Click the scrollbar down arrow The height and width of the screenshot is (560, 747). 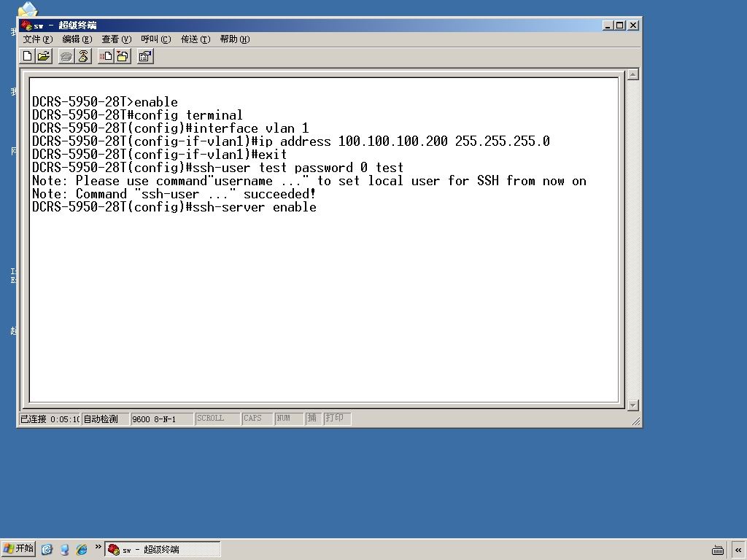[x=632, y=405]
